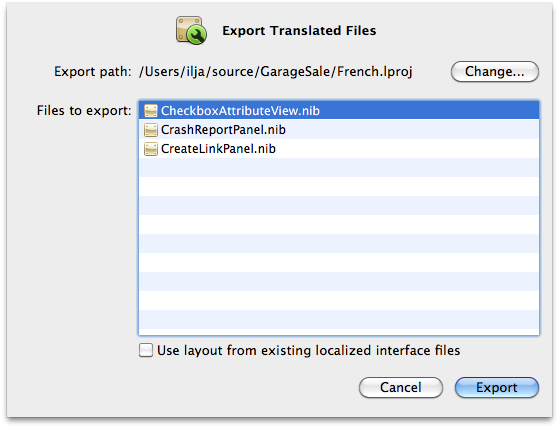
Task: Select the CheckboxAttributeView.nib file name
Action: coord(240,111)
